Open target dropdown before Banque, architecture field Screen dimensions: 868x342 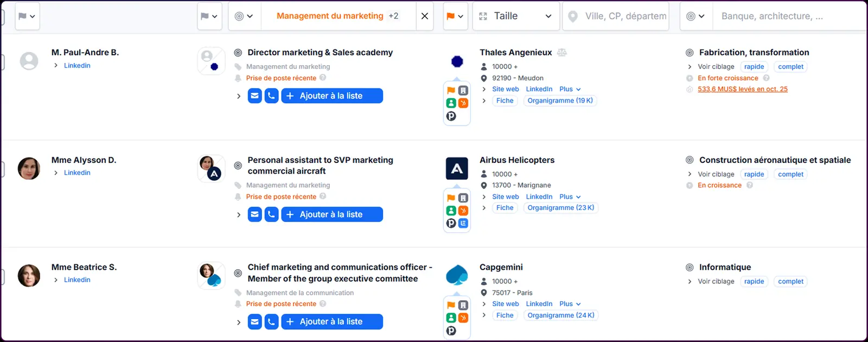[696, 16]
